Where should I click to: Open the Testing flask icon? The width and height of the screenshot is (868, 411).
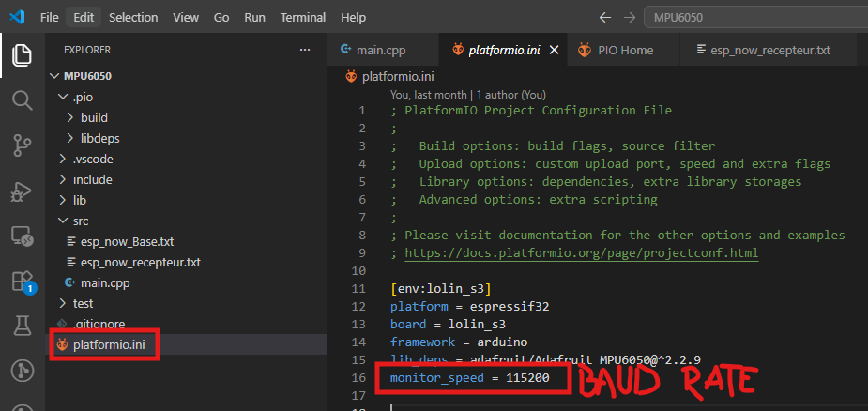[23, 327]
